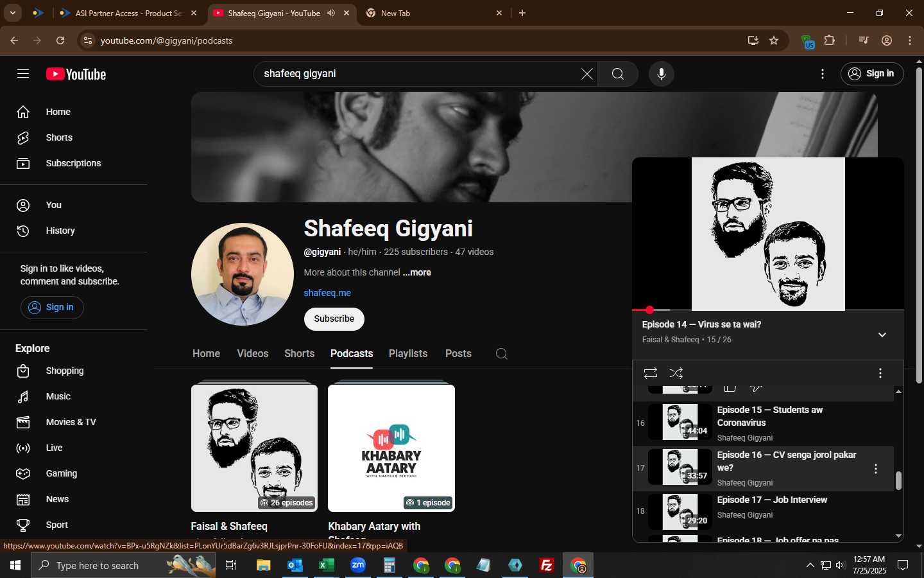Screen dimensions: 924x578
Task: Click the playlist panel scrollbar thumb
Action: 898,480
